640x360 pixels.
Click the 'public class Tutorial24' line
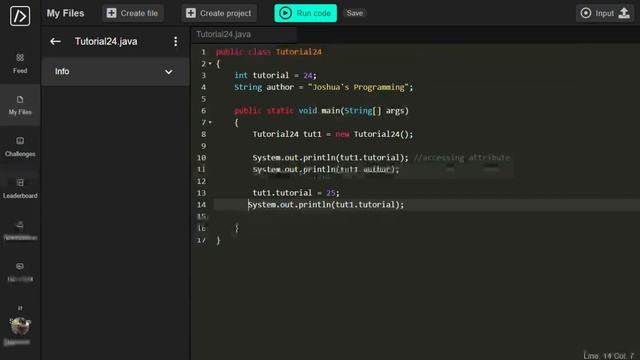(x=269, y=52)
